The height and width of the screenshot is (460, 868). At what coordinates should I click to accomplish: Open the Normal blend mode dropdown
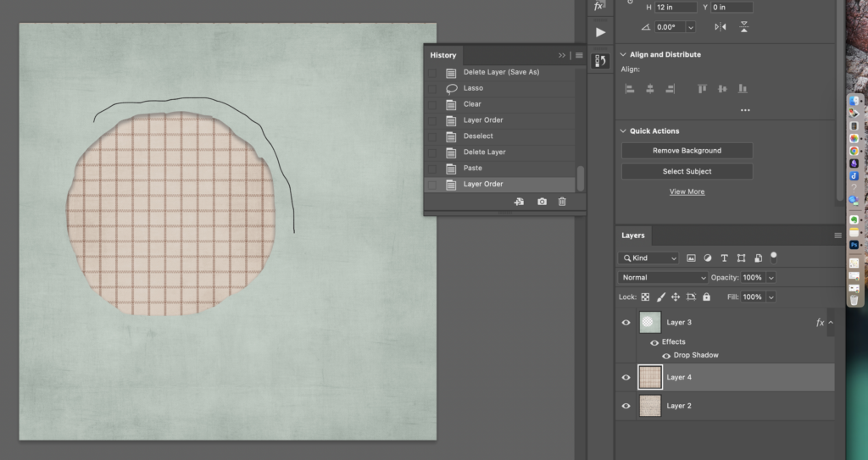(663, 277)
